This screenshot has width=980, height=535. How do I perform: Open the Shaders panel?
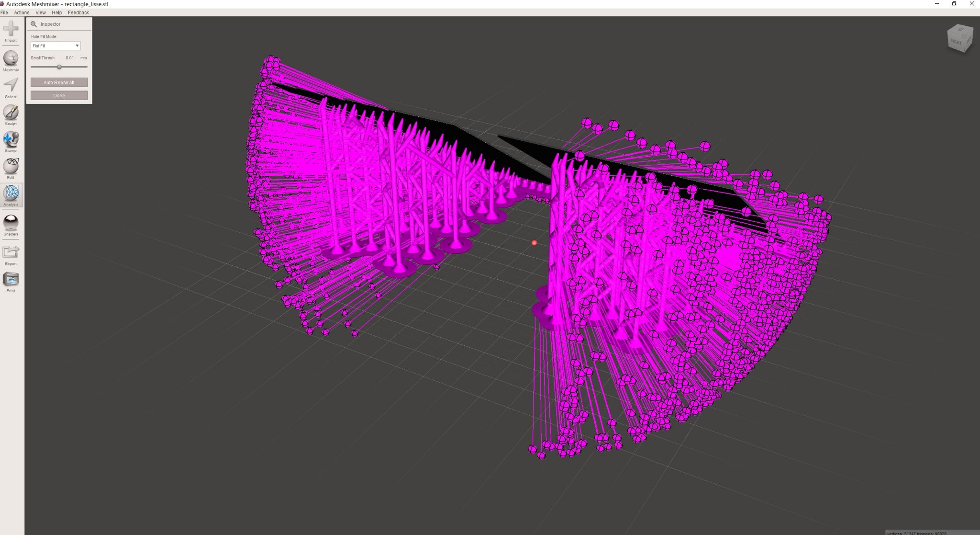[x=11, y=225]
